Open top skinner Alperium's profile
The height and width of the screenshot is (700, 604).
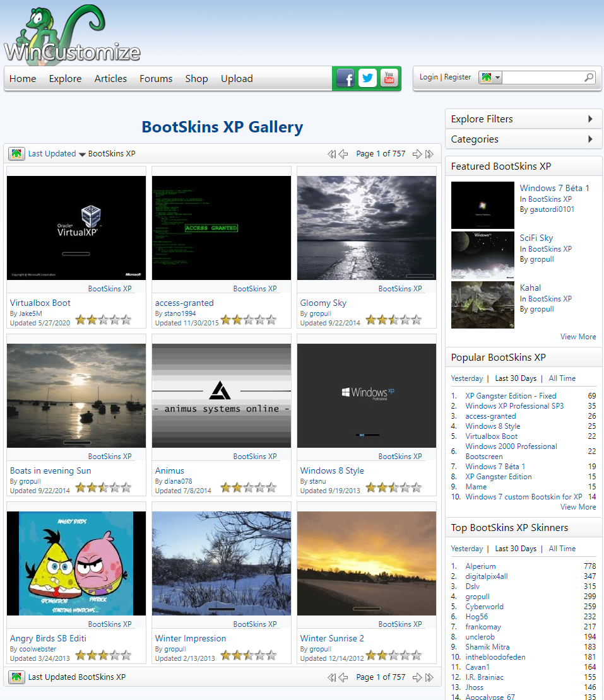click(x=480, y=566)
